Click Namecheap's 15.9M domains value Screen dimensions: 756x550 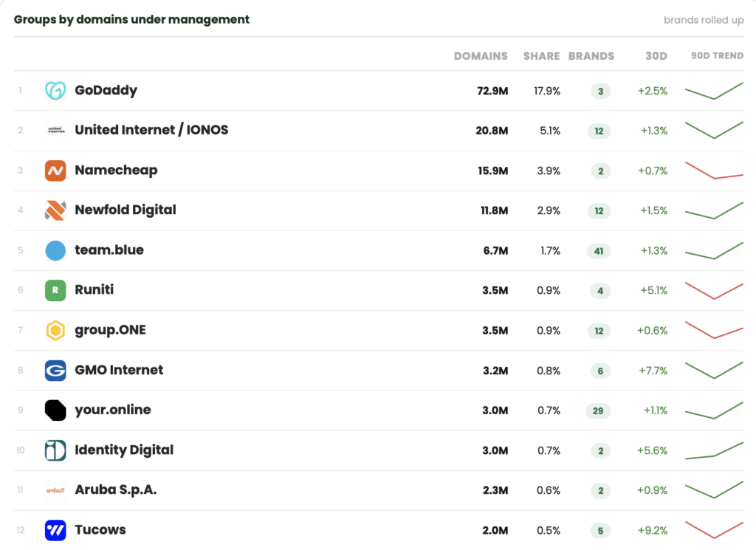coord(492,171)
